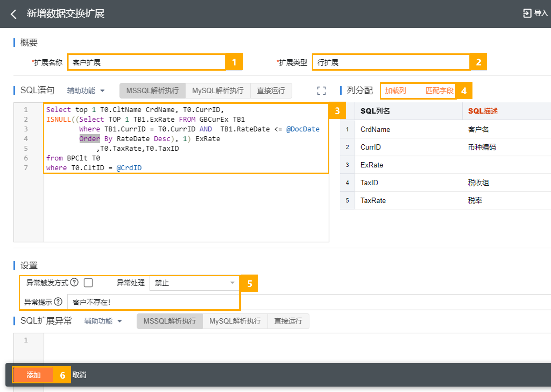The width and height of the screenshot is (551, 392).
Task: Click the 匹配字段 link
Action: pyautogui.click(x=439, y=91)
